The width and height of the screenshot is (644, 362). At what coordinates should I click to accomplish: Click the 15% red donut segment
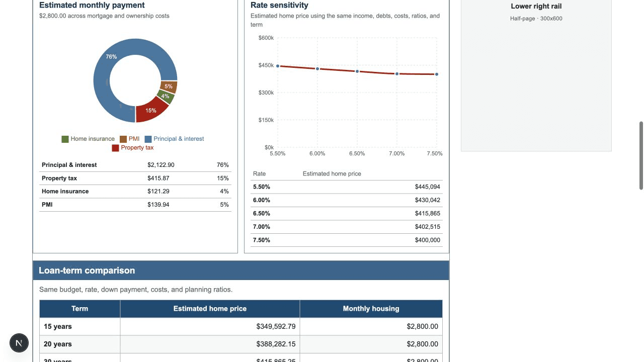(151, 110)
